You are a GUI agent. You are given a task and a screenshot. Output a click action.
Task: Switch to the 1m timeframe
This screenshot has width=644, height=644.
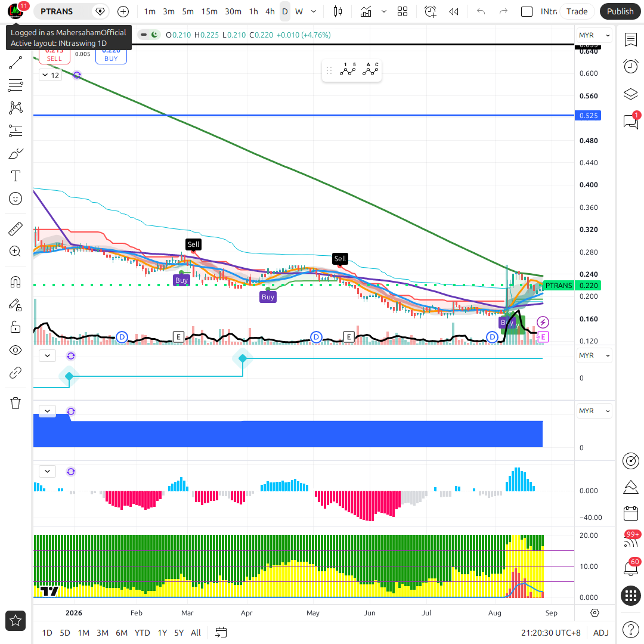(150, 11)
